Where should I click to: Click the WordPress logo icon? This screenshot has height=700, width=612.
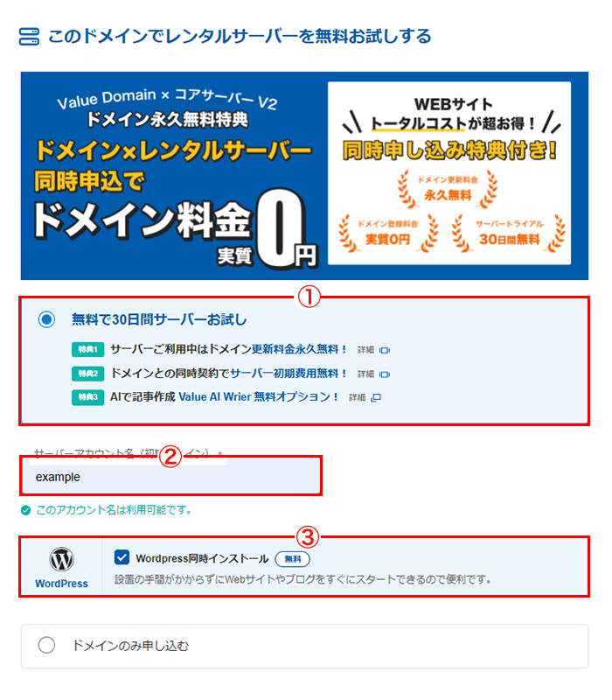(61, 559)
